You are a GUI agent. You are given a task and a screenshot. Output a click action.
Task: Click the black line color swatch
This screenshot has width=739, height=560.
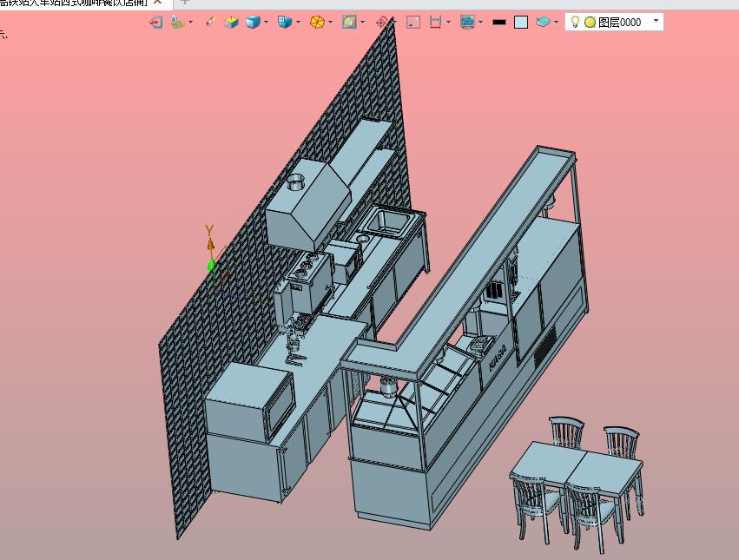point(499,23)
